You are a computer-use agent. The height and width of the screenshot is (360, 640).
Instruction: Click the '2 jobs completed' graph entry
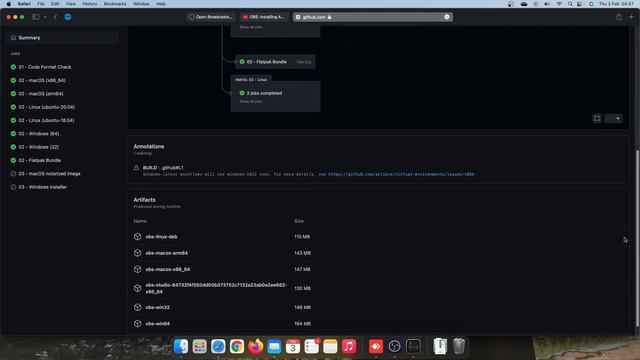[x=264, y=93]
